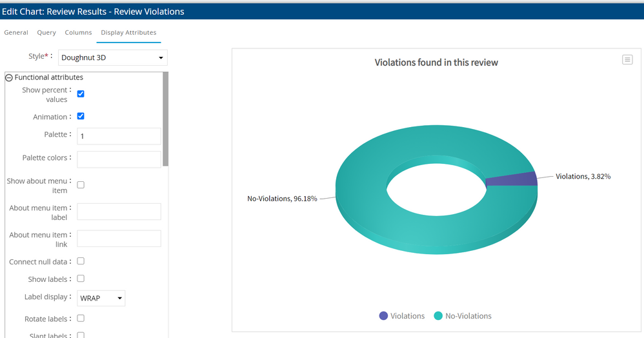Open the Query tab

tap(46, 32)
